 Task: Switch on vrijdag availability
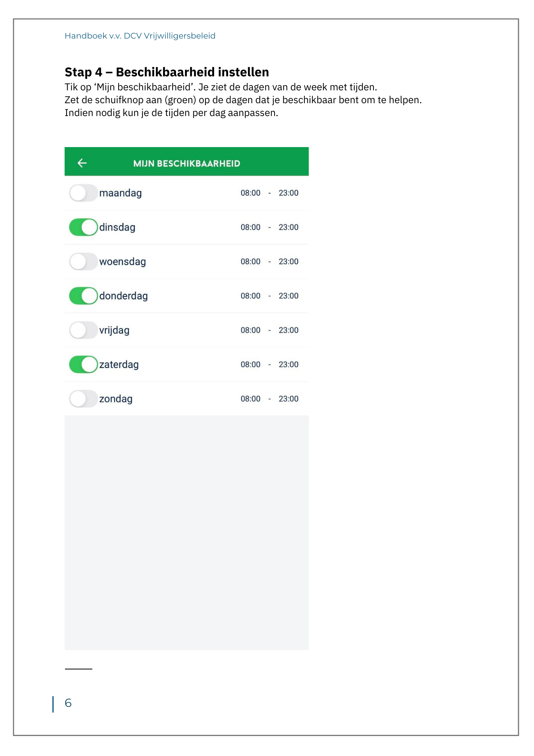tap(83, 330)
